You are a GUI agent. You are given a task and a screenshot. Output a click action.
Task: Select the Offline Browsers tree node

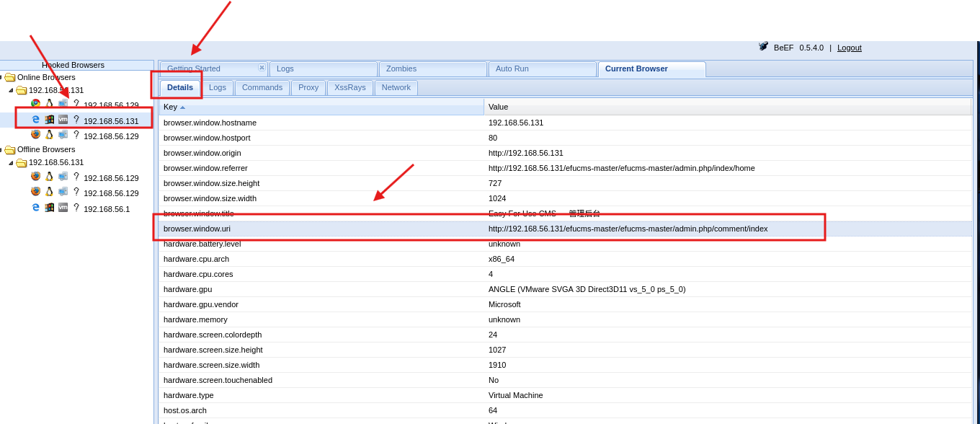46,149
